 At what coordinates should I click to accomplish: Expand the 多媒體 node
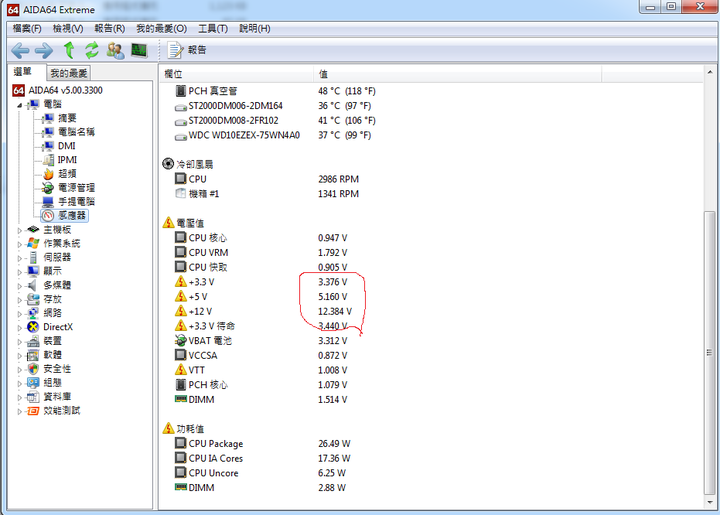point(20,286)
